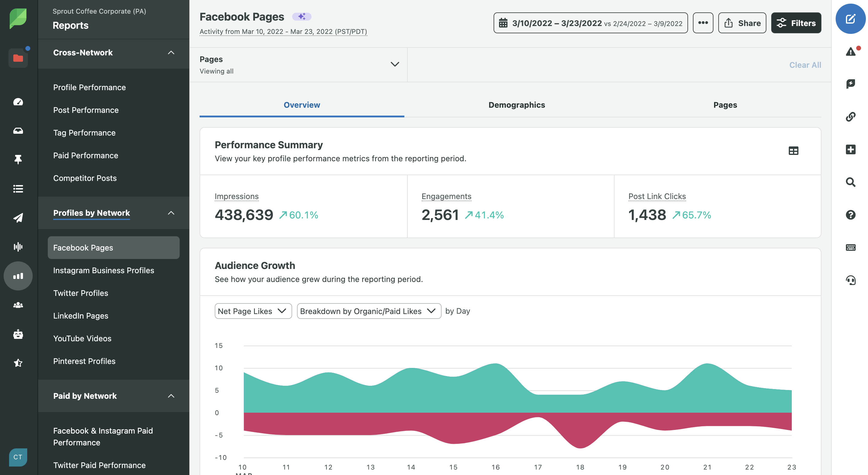Switch to the Demographics tab
The image size is (868, 475).
[516, 105]
